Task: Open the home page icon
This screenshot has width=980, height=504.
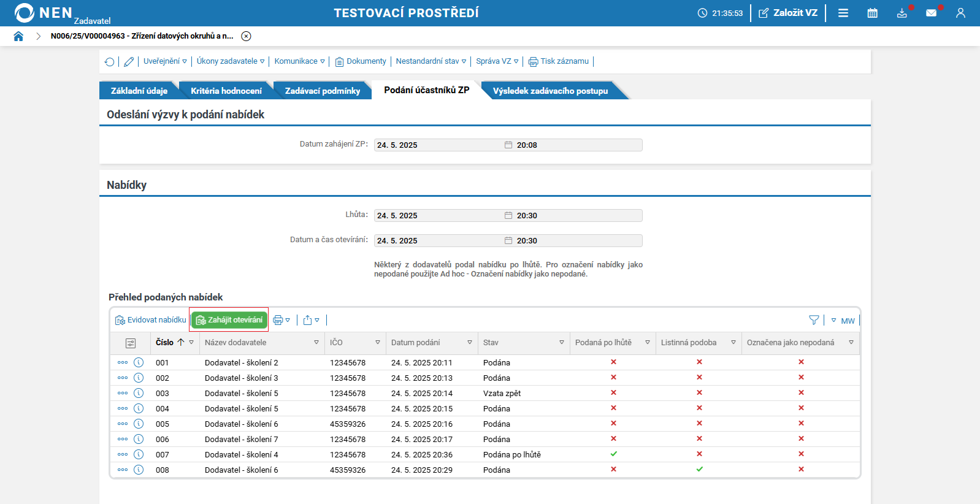Action: pyautogui.click(x=18, y=36)
